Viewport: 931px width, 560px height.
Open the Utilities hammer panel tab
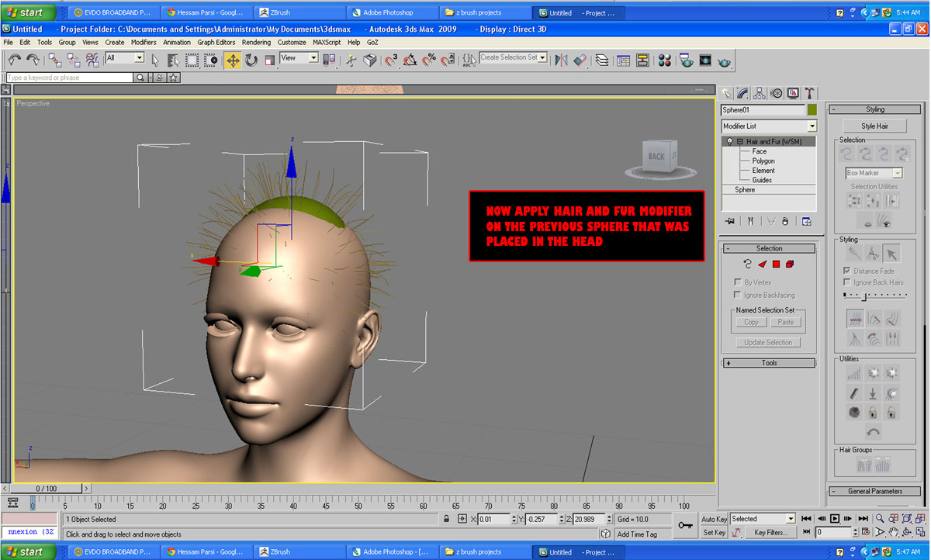(809, 93)
